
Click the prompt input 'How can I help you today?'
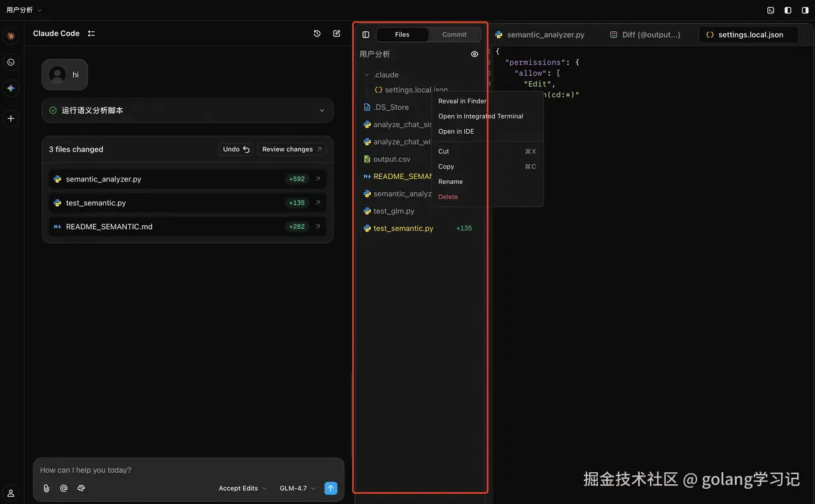(x=188, y=470)
